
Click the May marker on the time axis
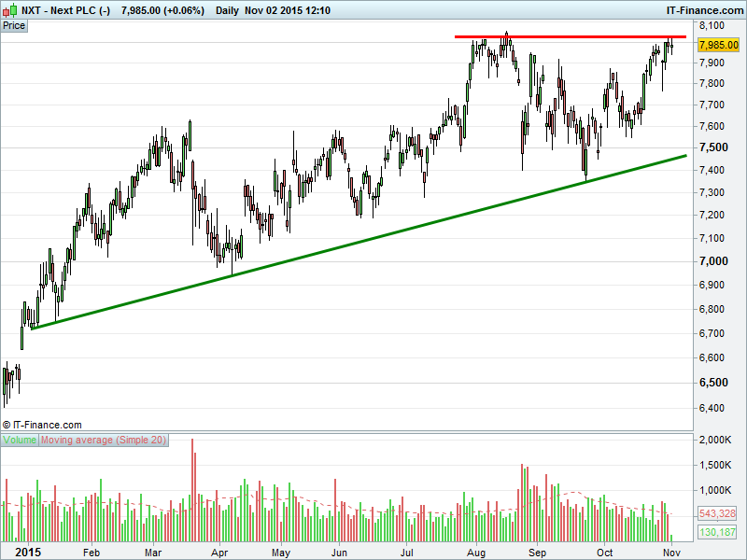[x=281, y=552]
